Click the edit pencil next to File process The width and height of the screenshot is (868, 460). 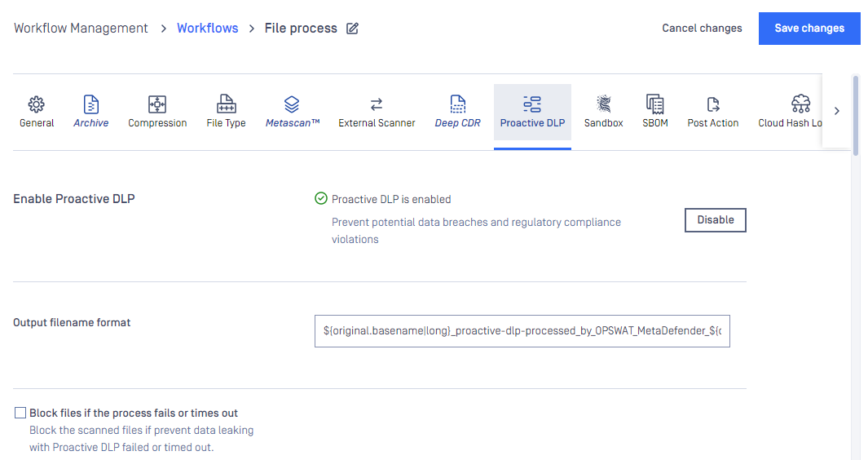(352, 29)
